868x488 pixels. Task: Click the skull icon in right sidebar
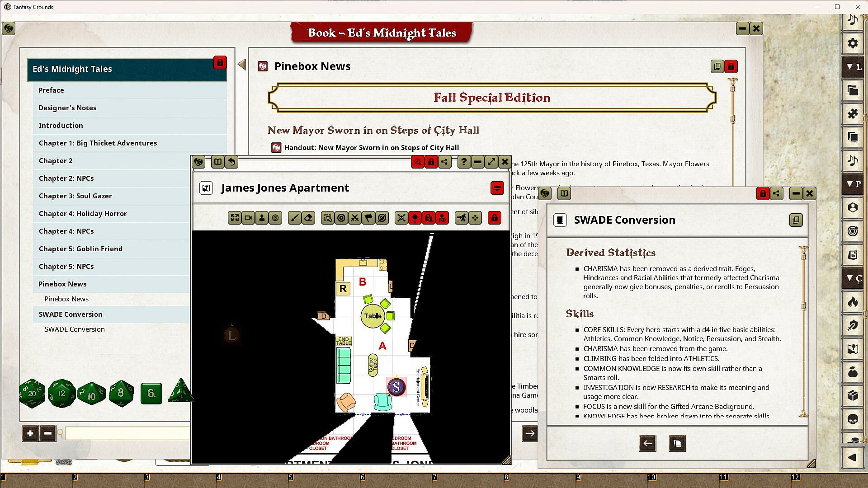pyautogui.click(x=853, y=419)
